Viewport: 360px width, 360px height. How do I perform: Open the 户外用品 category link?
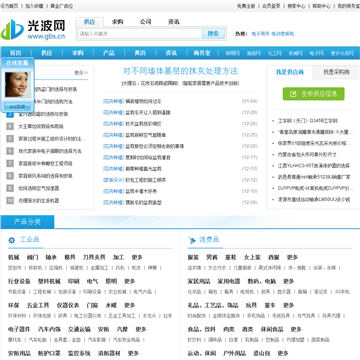click(x=234, y=353)
